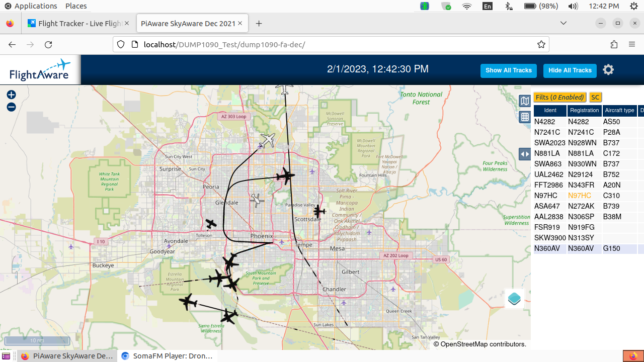Click Hide All Tracks
Image resolution: width=644 pixels, height=362 pixels.
[x=570, y=70]
